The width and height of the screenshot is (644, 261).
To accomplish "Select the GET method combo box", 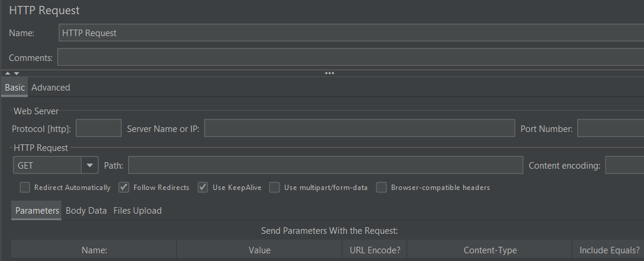I will click(x=47, y=166).
